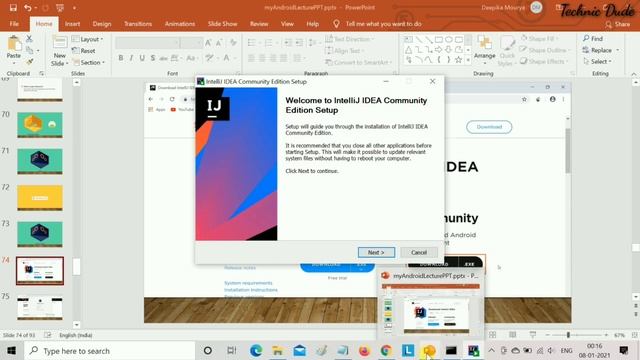Open Firefox from the taskbar

364,351
